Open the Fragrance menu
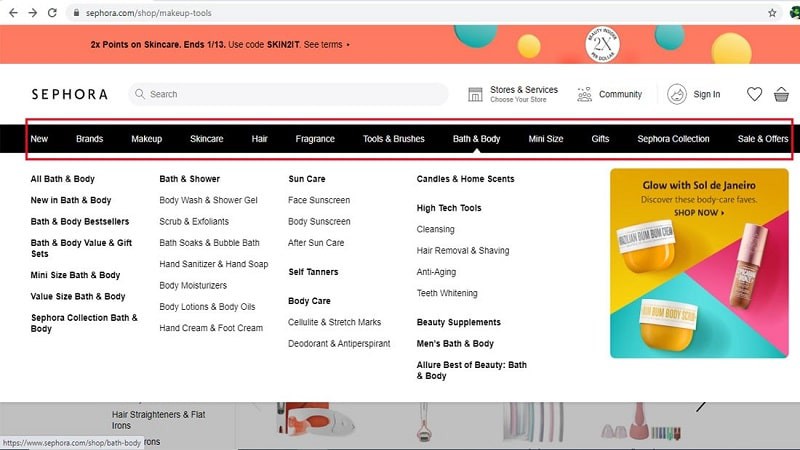The width and height of the screenshot is (800, 450). (x=315, y=139)
